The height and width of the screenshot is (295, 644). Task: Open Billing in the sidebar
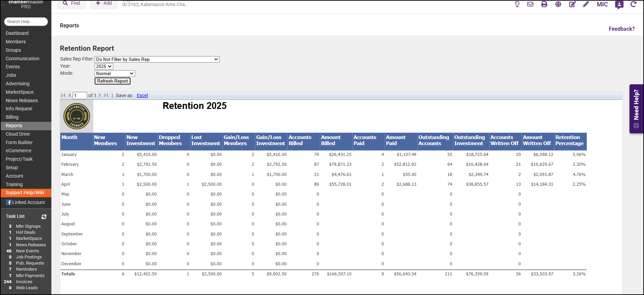[12, 117]
